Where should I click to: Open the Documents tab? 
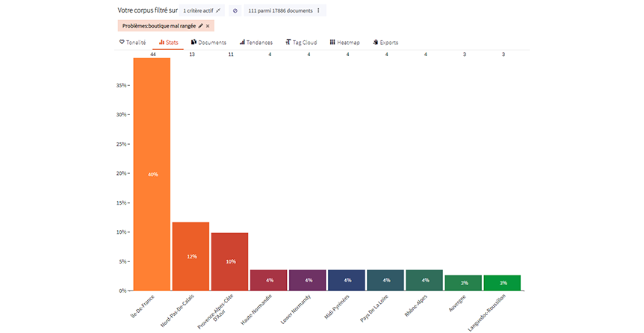coord(208,43)
